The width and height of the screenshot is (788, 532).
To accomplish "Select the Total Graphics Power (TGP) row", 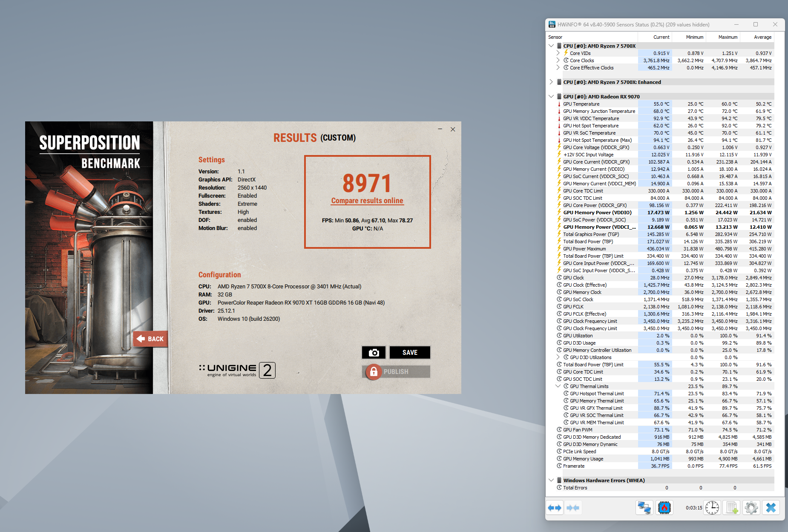I will tap(664, 234).
